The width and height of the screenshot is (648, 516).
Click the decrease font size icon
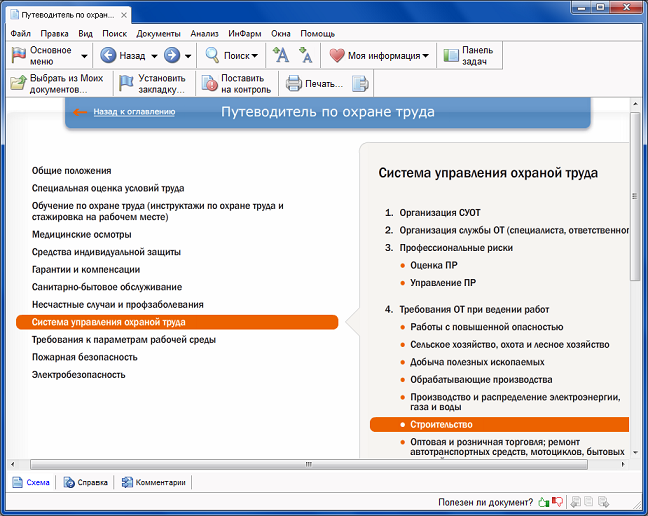(x=305, y=56)
